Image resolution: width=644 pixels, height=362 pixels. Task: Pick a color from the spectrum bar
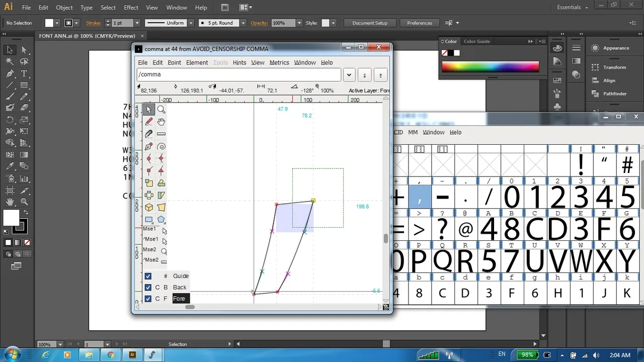pyautogui.click(x=490, y=66)
